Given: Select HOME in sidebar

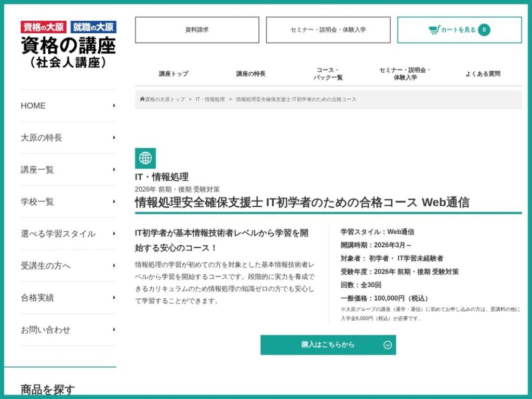Looking at the screenshot, I should (x=68, y=105).
